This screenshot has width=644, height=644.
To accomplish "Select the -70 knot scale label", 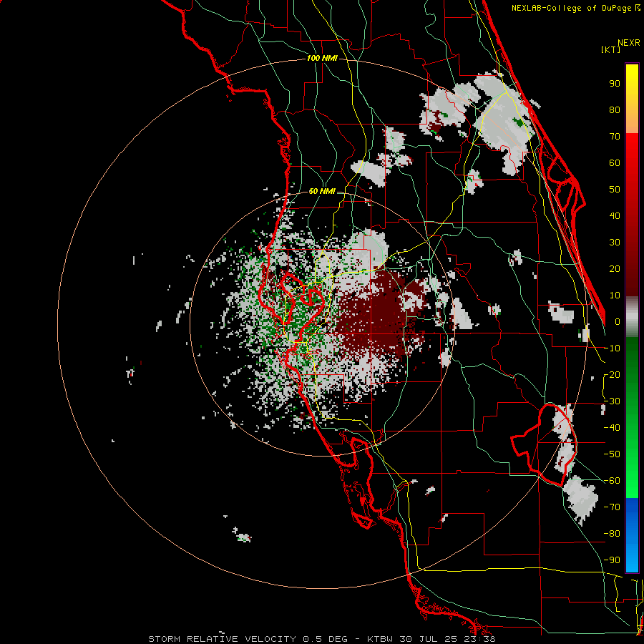I will [x=612, y=507].
